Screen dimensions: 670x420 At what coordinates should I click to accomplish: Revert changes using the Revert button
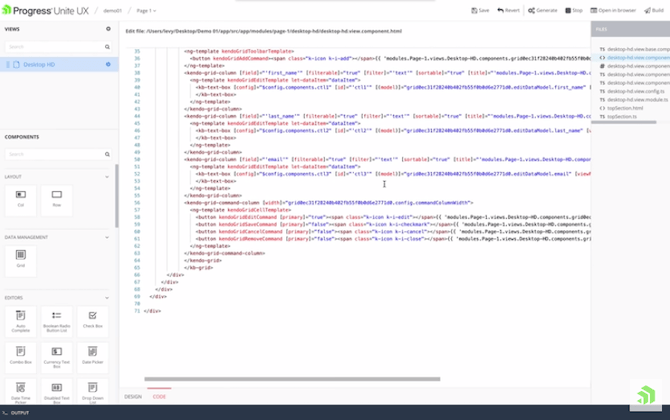[508, 10]
